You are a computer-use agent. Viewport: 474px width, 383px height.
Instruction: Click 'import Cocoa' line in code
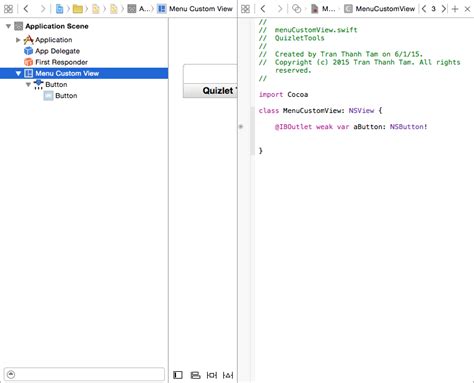[x=283, y=95]
